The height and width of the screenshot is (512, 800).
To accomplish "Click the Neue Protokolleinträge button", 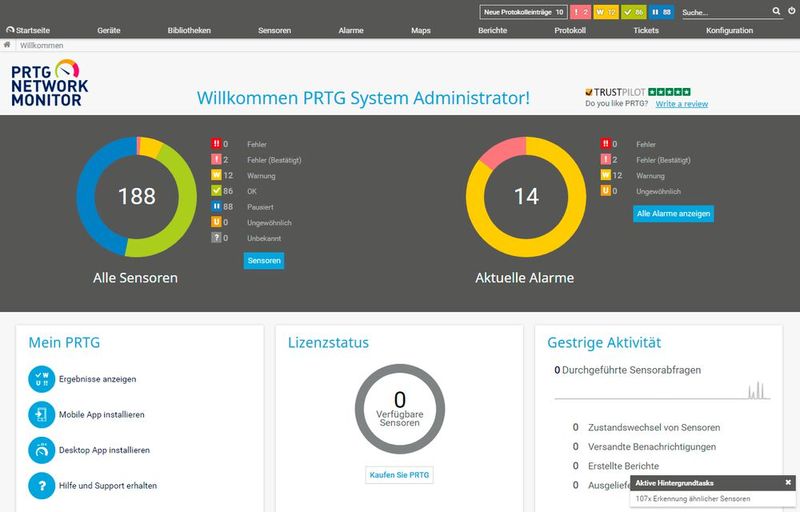I will (523, 12).
